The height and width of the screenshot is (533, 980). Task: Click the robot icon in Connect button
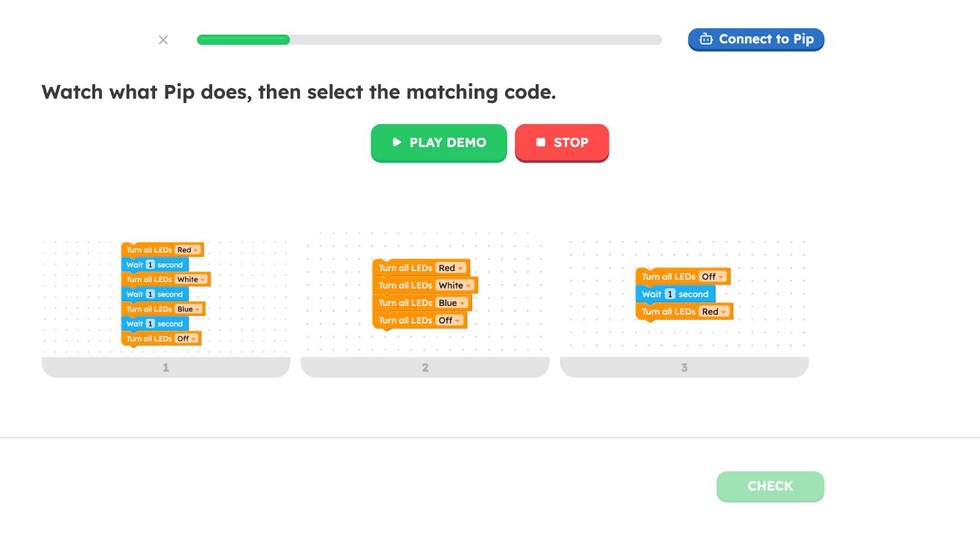point(706,39)
